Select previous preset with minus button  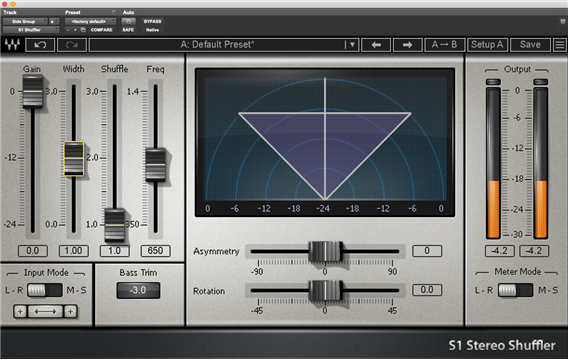click(x=68, y=30)
